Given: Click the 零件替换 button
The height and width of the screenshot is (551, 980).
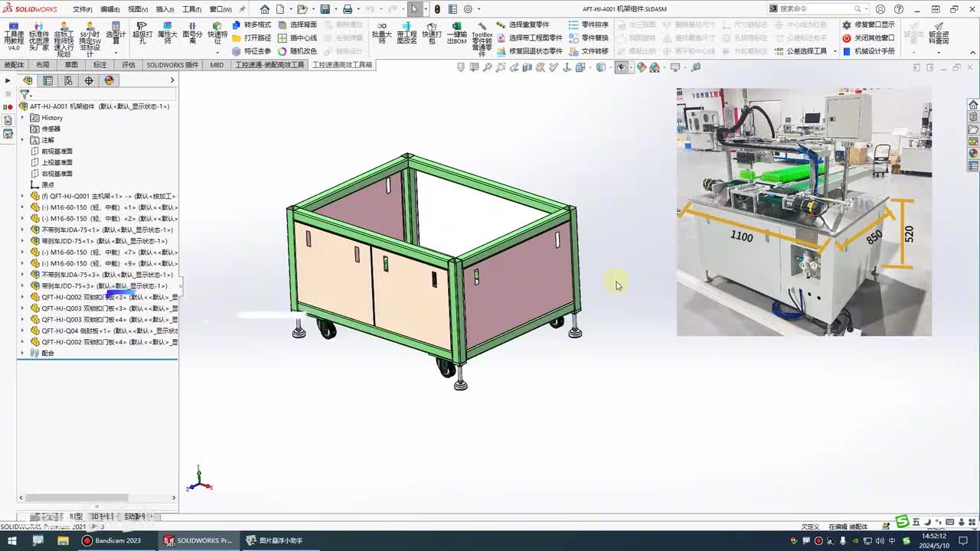Looking at the screenshot, I should point(589,37).
